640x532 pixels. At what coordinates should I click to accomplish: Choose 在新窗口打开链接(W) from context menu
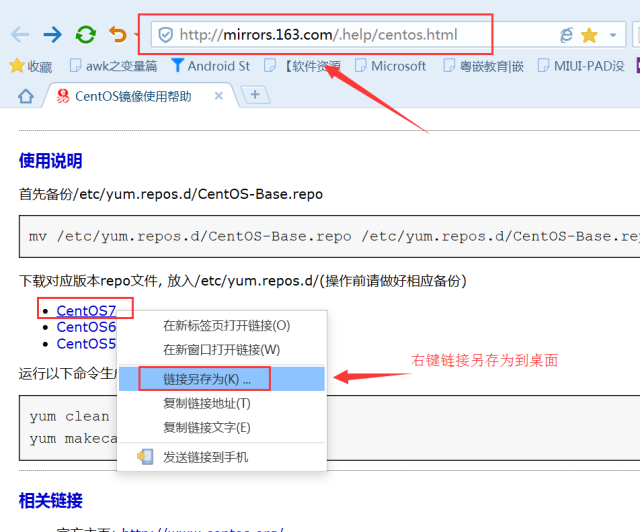click(222, 350)
